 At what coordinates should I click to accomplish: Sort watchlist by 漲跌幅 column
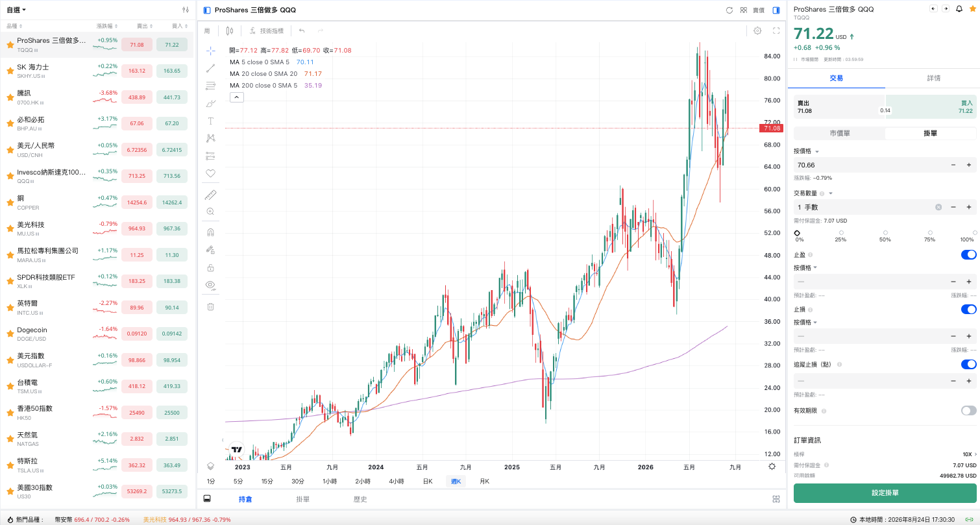107,26
